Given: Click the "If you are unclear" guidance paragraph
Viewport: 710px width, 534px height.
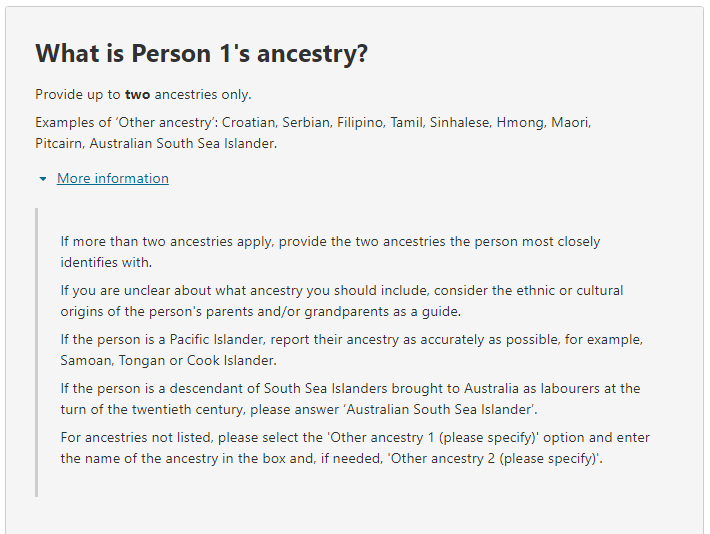Looking at the screenshot, I should (340, 300).
